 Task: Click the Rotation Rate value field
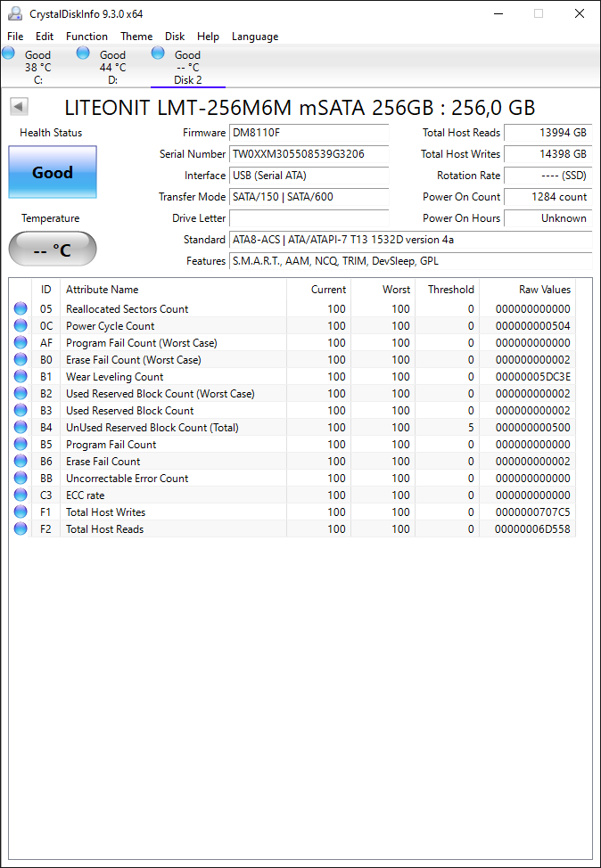548,176
